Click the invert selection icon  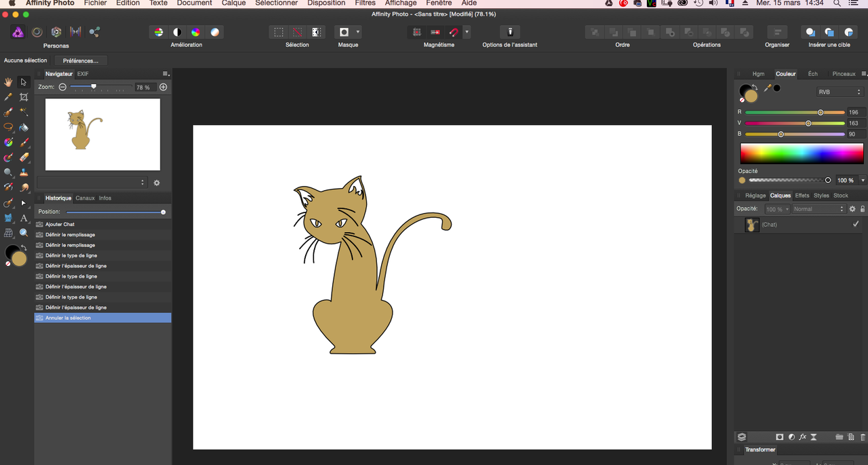316,32
